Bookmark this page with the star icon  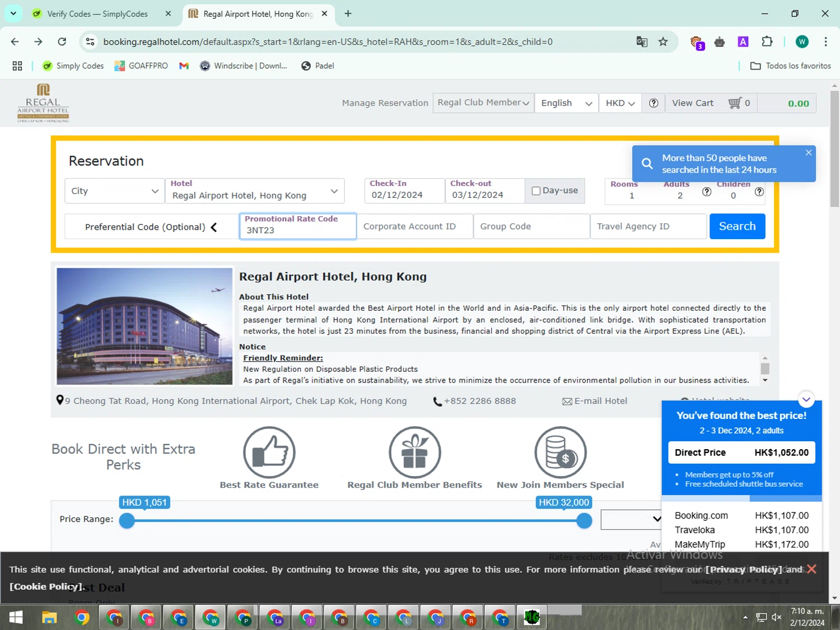[663, 41]
